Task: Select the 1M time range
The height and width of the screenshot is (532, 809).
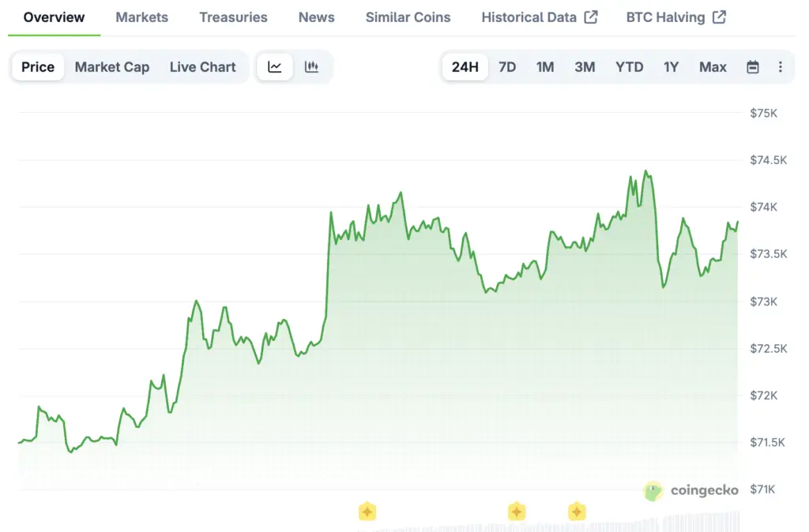Action: [545, 67]
